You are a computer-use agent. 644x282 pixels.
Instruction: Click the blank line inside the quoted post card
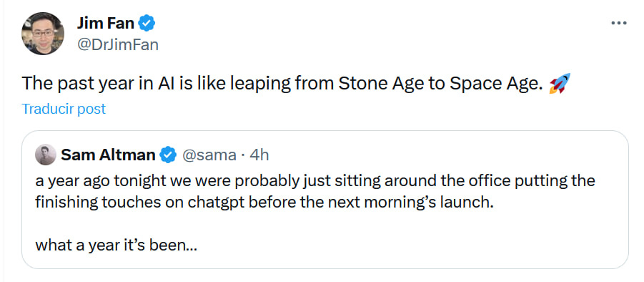tap(325, 225)
